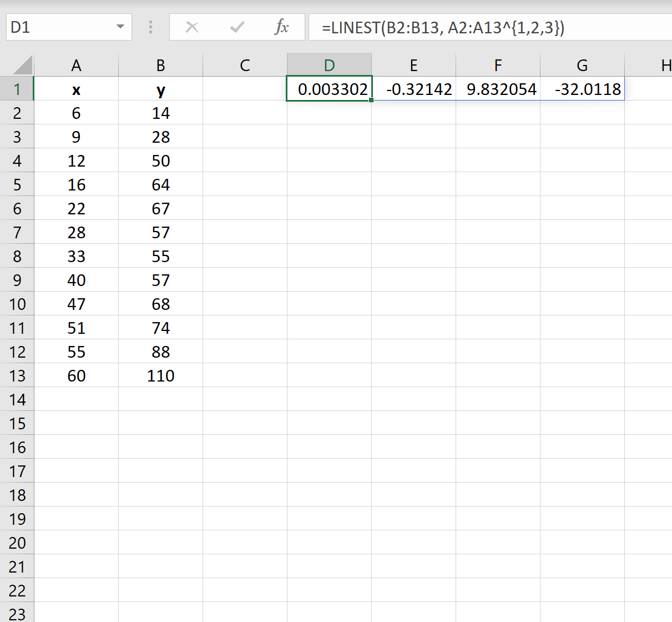Click the Insert Function fx icon
This screenshot has width=672, height=622.
point(282,27)
